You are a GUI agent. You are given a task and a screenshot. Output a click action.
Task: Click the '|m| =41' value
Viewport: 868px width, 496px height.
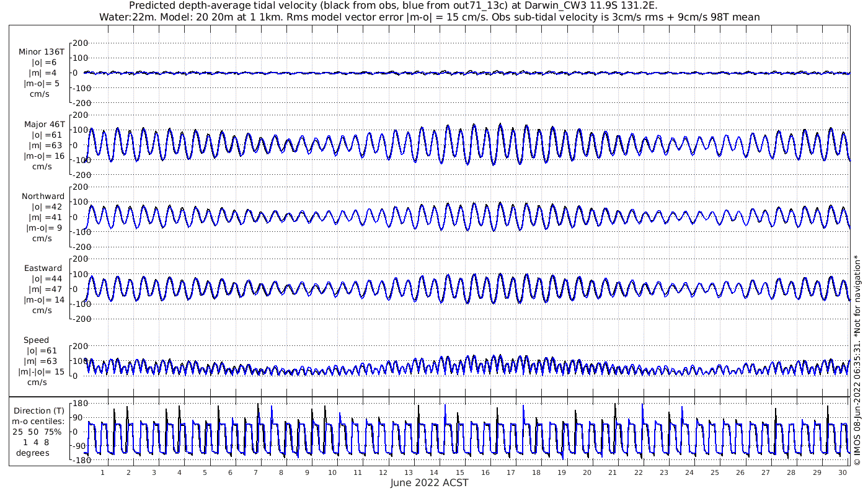coord(45,218)
